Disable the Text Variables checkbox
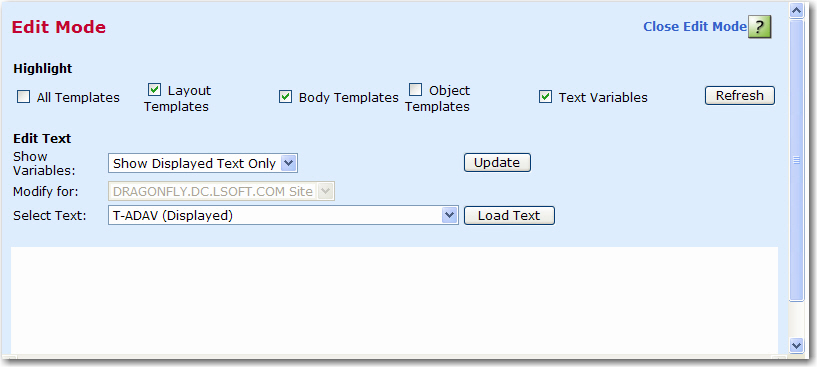817x367 pixels. click(545, 97)
